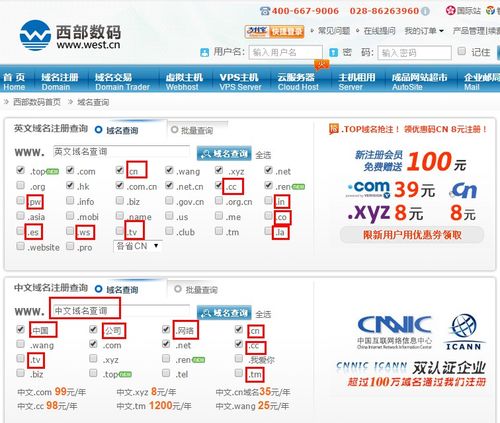Click the ICANN logo
Screen dimensions: 500x423
pyautogui.click(x=464, y=332)
